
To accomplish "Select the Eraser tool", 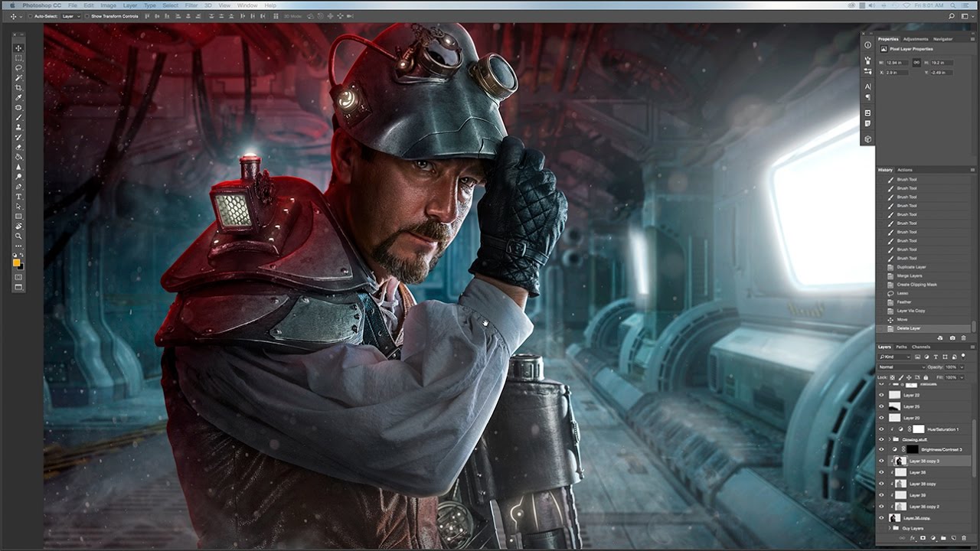I will click(x=18, y=147).
